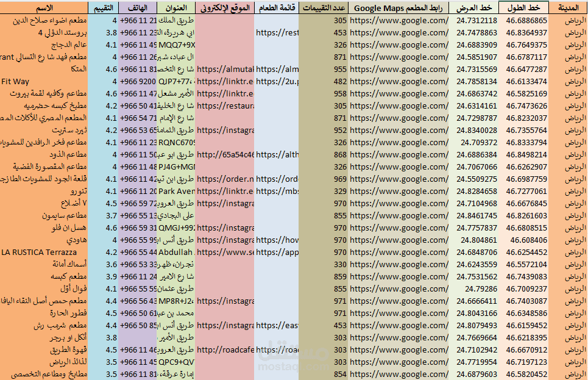
Task: Select the address cell MQQ7+9X
Action: [176, 45]
